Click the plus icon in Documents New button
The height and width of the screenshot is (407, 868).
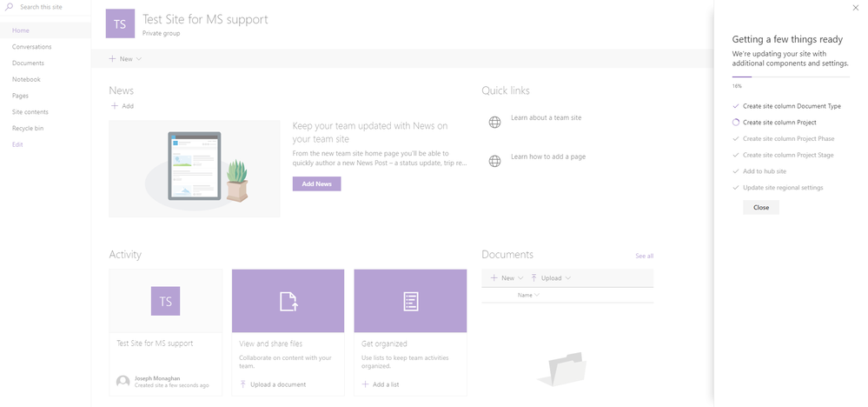point(494,278)
